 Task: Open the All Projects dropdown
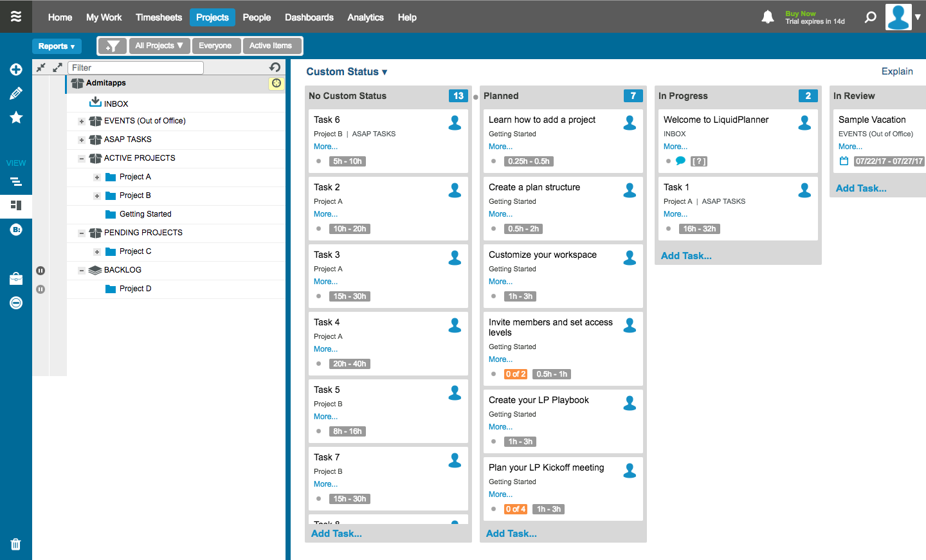pyautogui.click(x=159, y=46)
